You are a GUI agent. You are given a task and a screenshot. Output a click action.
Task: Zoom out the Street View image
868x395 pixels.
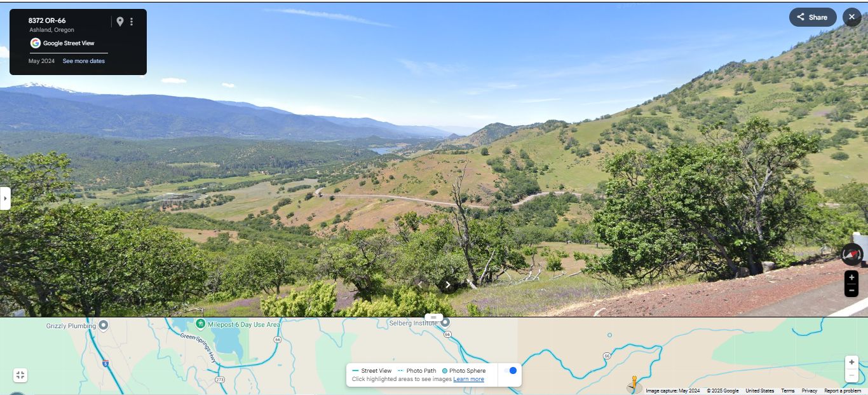click(851, 291)
